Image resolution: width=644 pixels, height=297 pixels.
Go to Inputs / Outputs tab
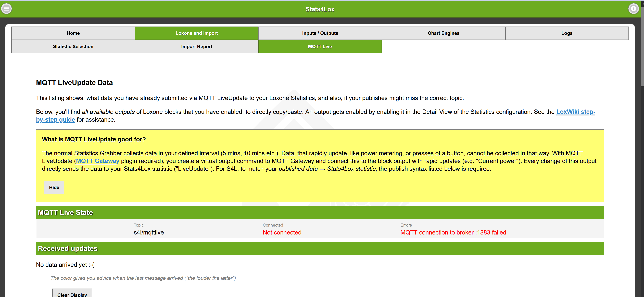coord(320,33)
